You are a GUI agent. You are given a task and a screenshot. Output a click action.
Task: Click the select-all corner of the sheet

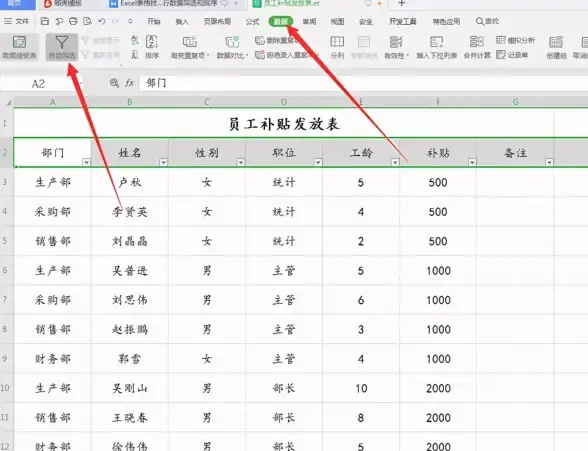click(7, 102)
